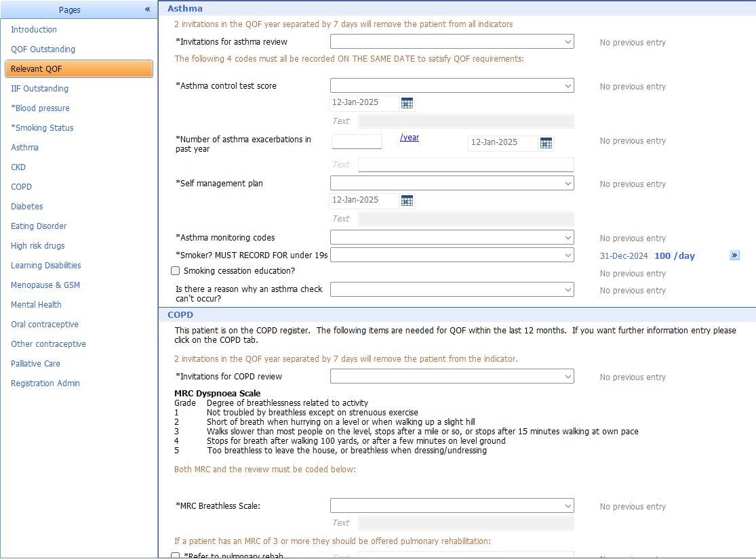The width and height of the screenshot is (756, 559).
Task: Open Menopause & GSM page
Action: coord(45,285)
